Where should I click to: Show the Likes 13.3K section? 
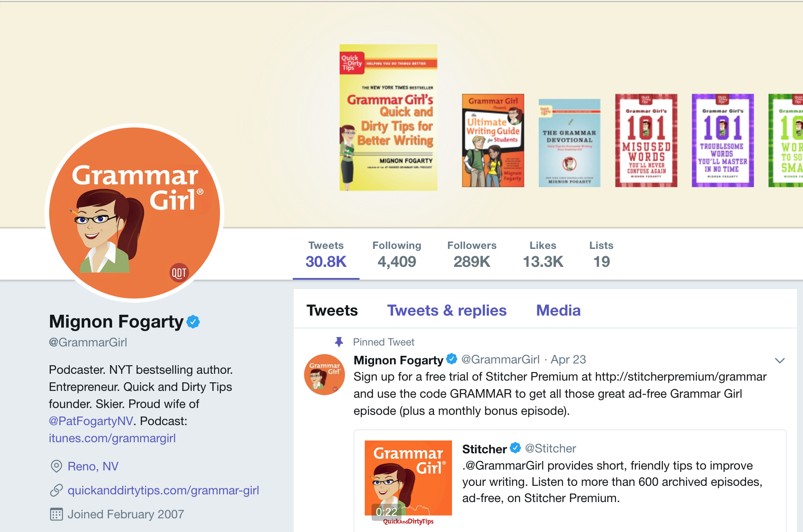(x=543, y=254)
